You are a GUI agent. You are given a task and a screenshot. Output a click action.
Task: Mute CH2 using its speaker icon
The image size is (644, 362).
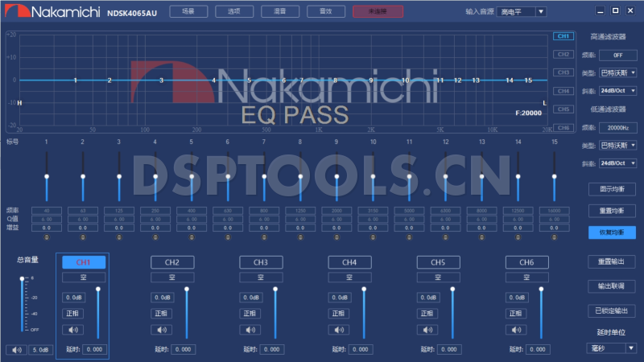point(161,329)
